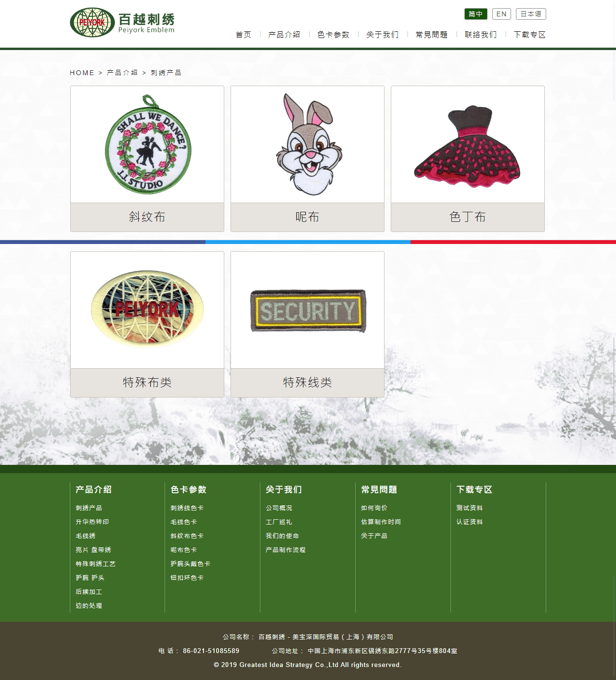Select the 斜纹布 category label
This screenshot has width=616, height=680.
[147, 217]
